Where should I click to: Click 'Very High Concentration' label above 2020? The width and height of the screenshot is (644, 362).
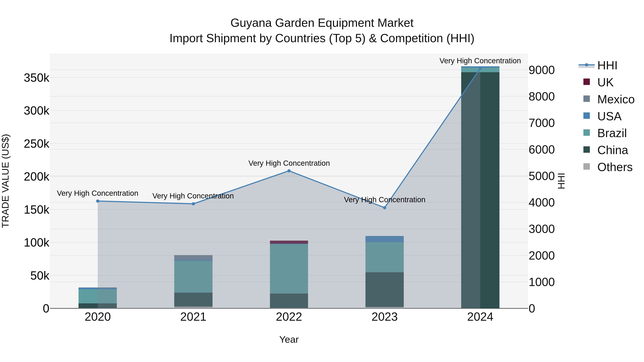[x=98, y=193]
